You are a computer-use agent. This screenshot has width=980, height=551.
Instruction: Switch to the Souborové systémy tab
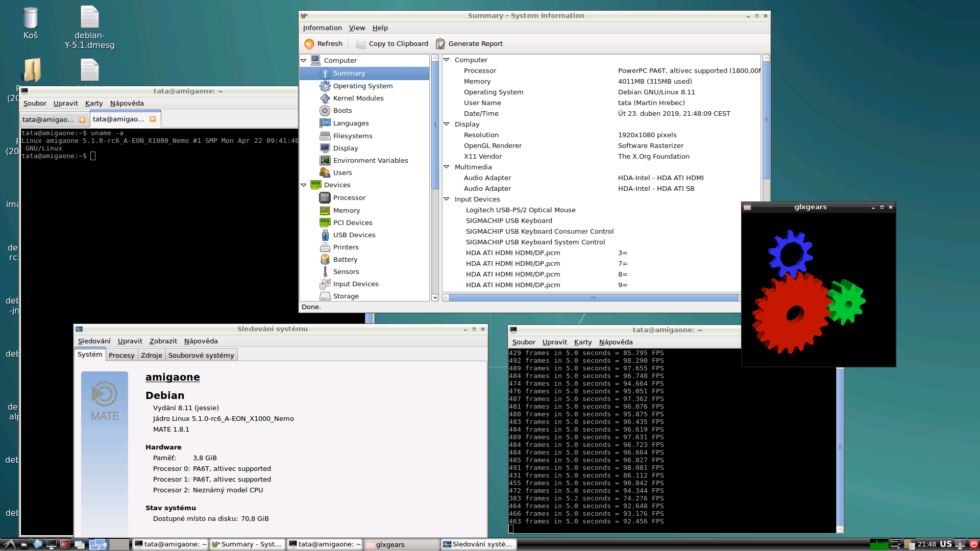201,356
